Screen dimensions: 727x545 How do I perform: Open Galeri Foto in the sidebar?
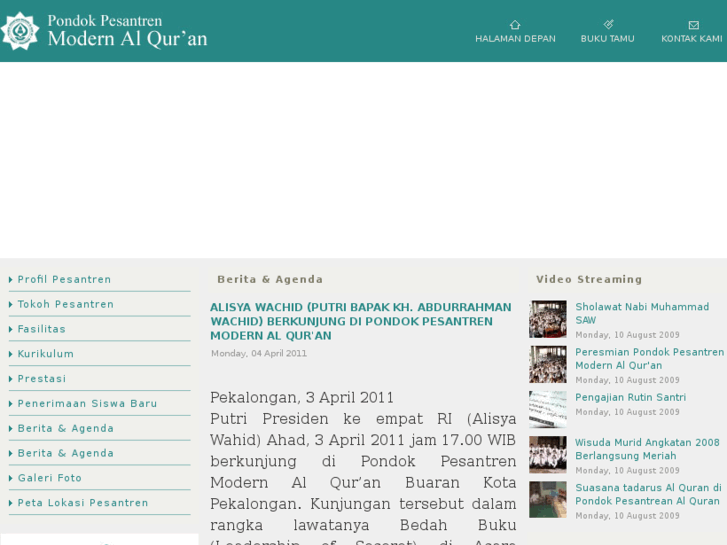pyautogui.click(x=50, y=478)
